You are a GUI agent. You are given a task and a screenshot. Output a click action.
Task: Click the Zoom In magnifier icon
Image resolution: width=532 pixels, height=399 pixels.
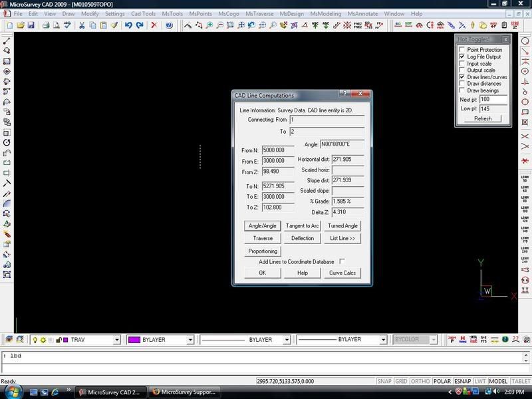point(209,25)
